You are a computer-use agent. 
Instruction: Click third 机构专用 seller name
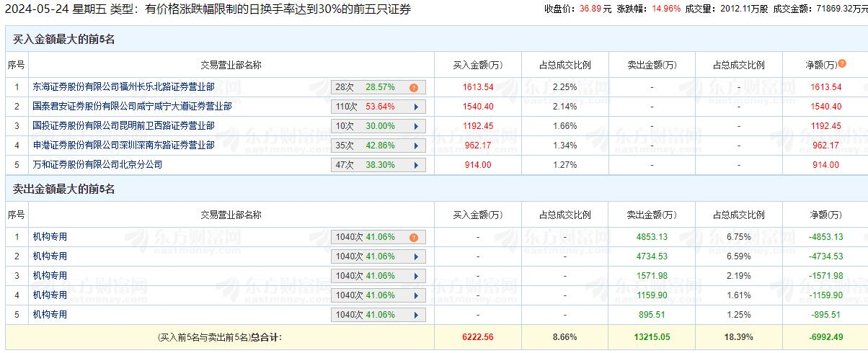pos(50,276)
